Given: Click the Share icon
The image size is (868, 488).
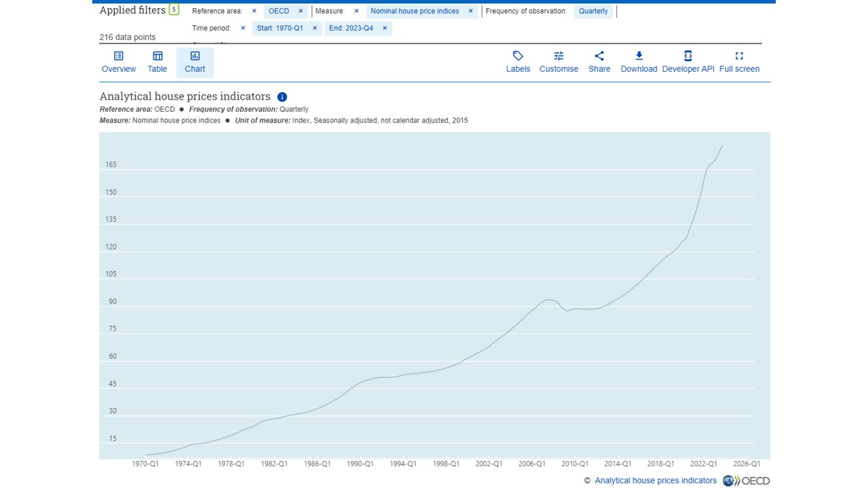Looking at the screenshot, I should [599, 62].
